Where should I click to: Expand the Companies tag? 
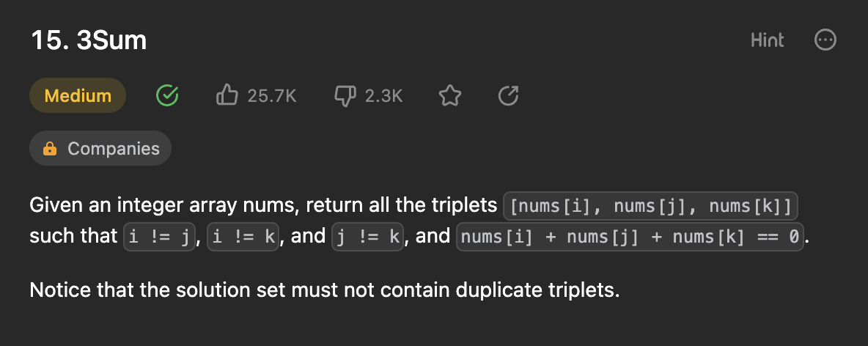tap(100, 148)
